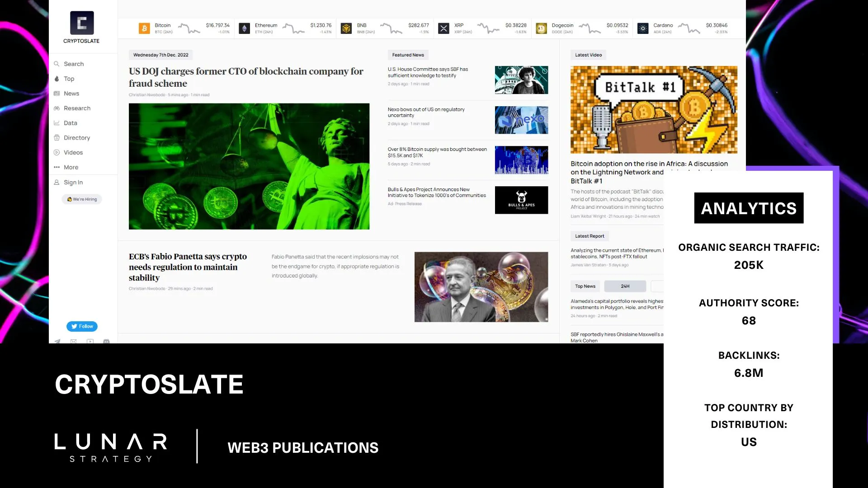868x488 pixels.
Task: Click the Ethereum $1,230.76 price
Action: point(321,25)
